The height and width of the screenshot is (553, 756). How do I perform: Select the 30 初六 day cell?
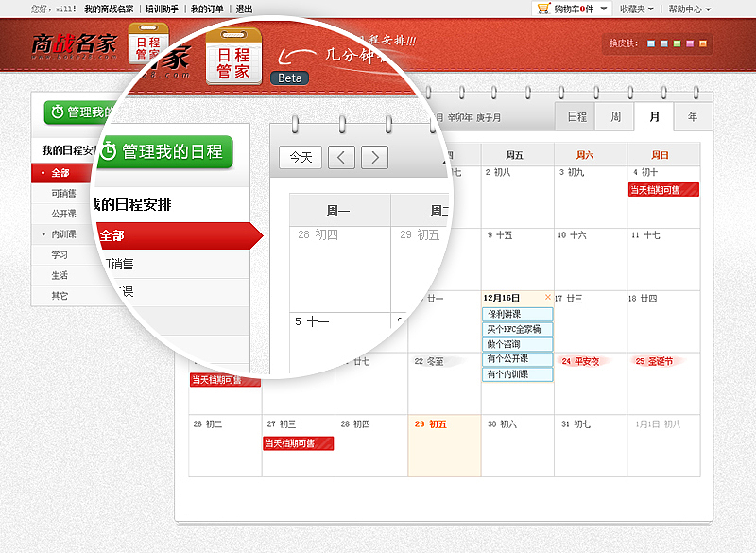(517, 446)
